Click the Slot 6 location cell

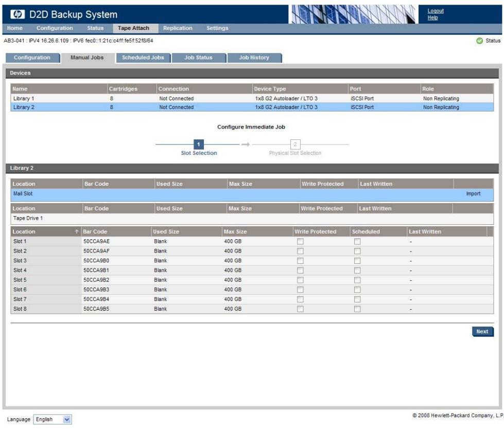coord(46,290)
